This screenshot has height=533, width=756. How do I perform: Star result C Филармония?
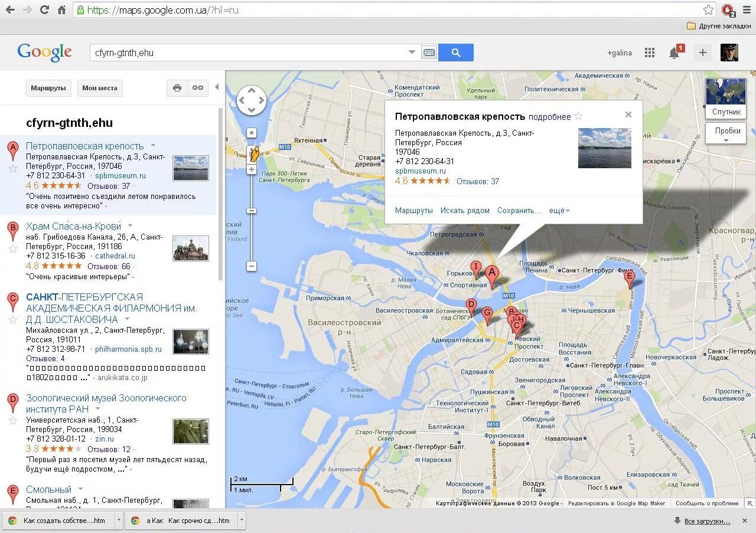click(x=12, y=319)
